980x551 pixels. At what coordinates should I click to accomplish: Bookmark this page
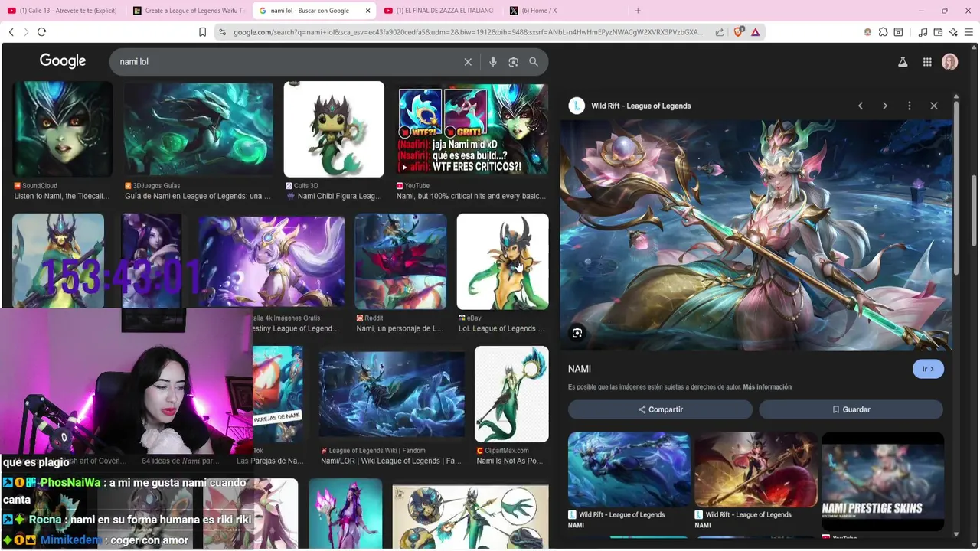coord(202,32)
